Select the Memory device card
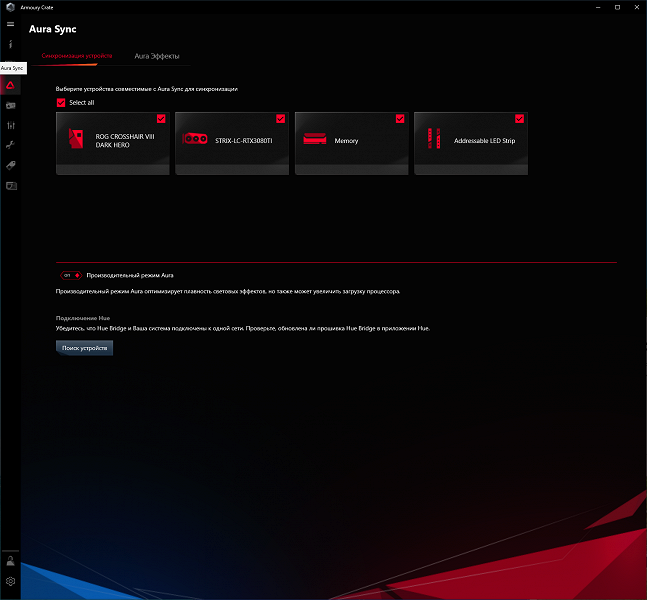 point(352,143)
